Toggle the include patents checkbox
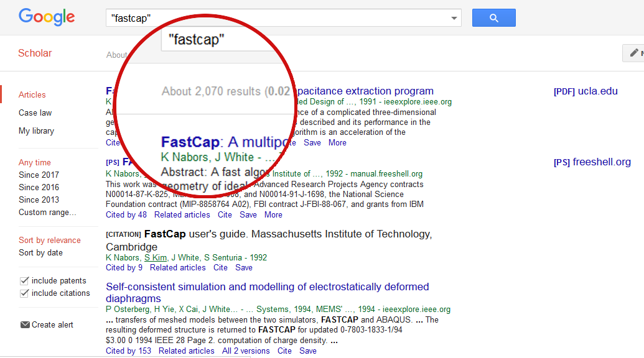Screen dimensions: 644x358 pos(25,281)
